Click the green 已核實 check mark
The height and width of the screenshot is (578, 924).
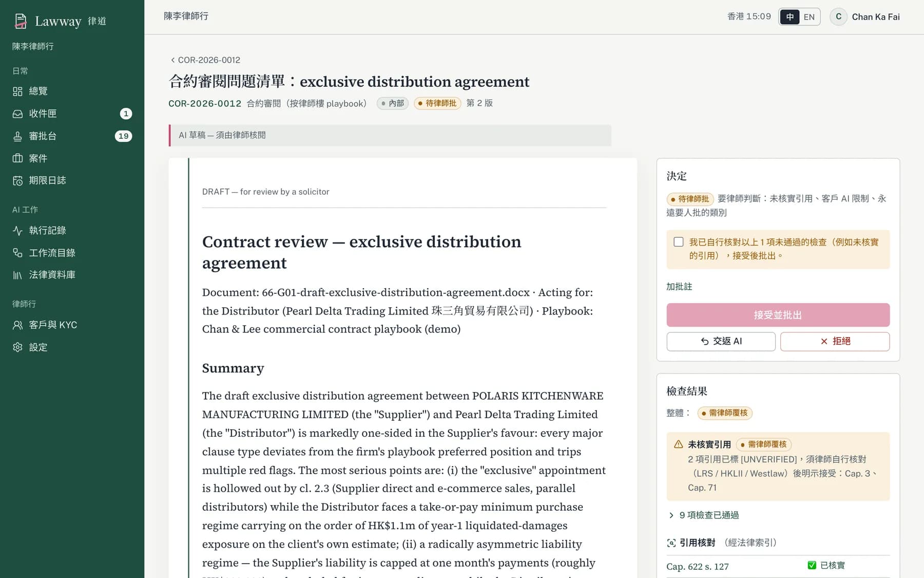pos(812,566)
